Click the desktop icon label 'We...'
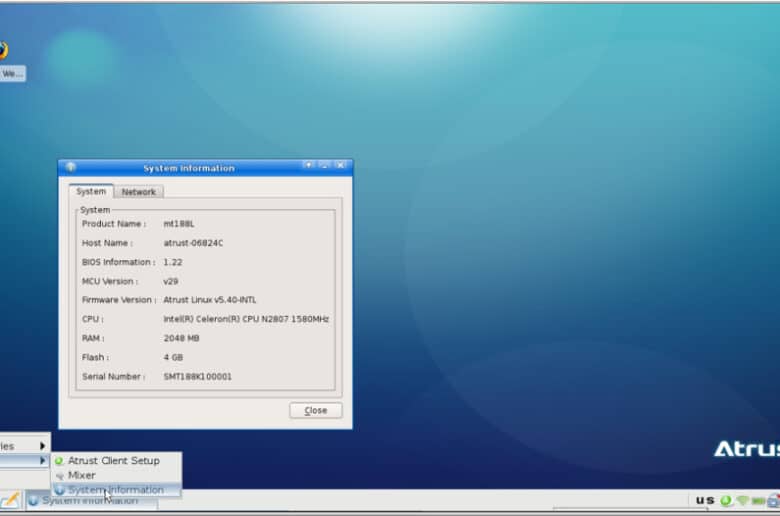780x516 pixels. [x=12, y=74]
